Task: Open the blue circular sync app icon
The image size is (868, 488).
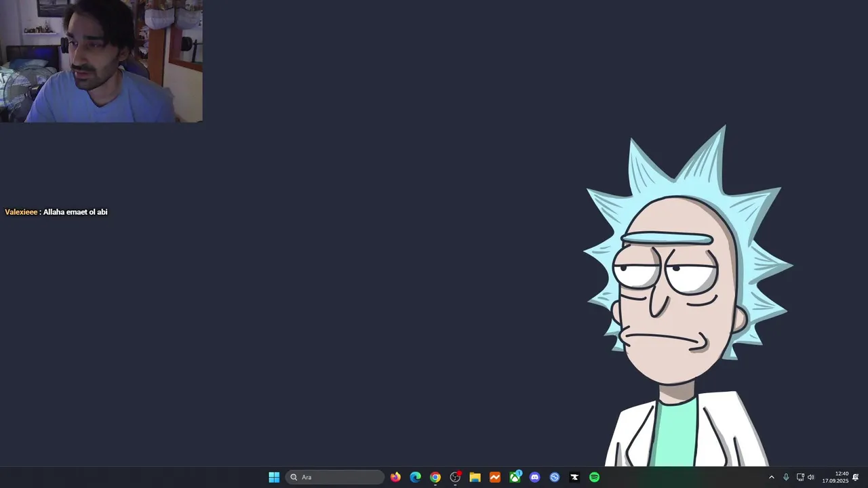Action: click(555, 477)
